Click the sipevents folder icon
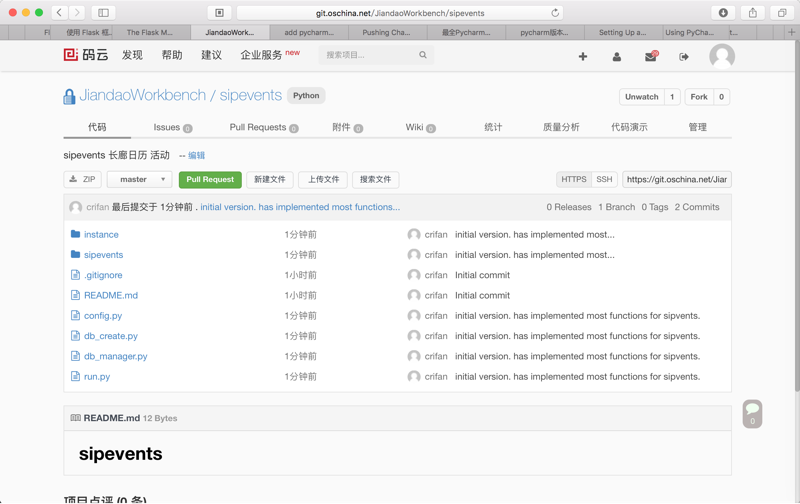 [x=76, y=254]
